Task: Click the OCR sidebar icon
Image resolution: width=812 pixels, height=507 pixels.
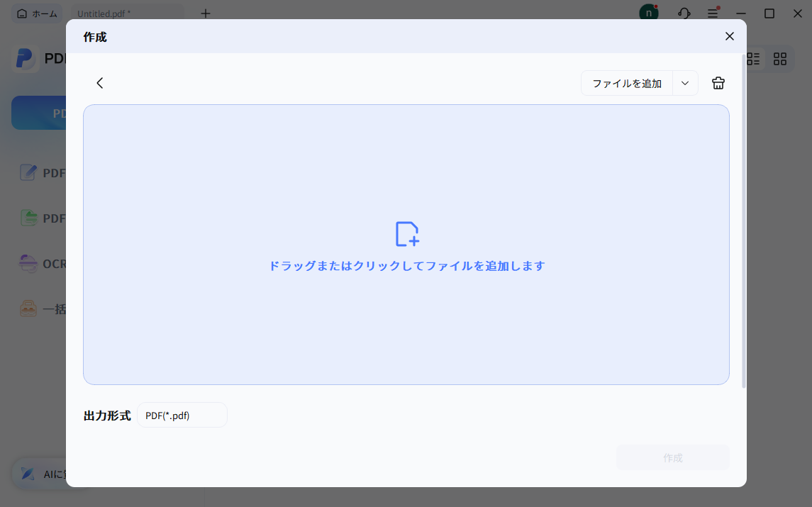Action: coord(28,264)
